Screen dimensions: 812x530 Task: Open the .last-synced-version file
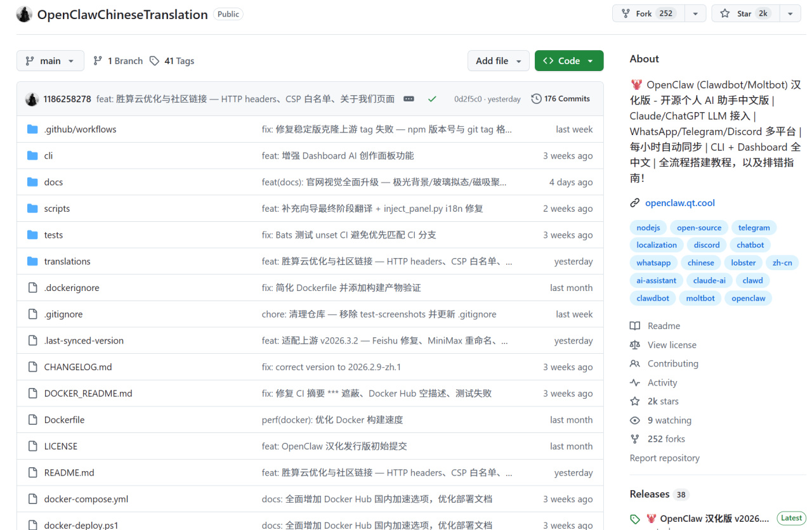tap(84, 340)
